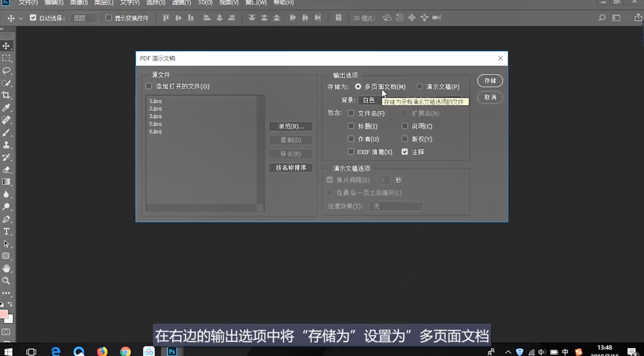Select the Clone Stamp tool
644x356 pixels.
pyautogui.click(x=6, y=145)
